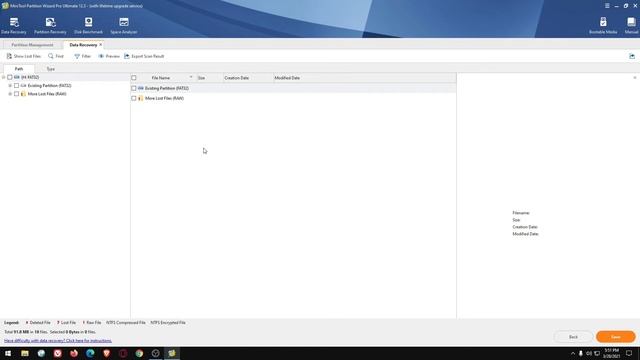The width and height of the screenshot is (640, 360).
Task: Launch the Partition Recovery tool
Action: (50, 25)
